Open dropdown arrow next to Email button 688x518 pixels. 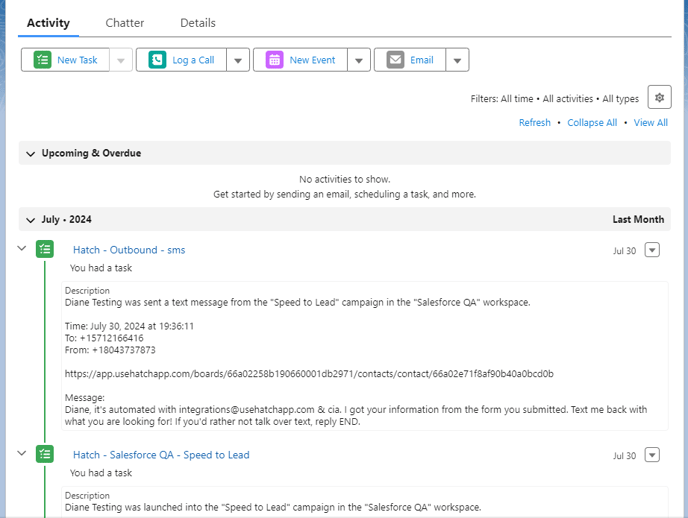pyautogui.click(x=457, y=61)
